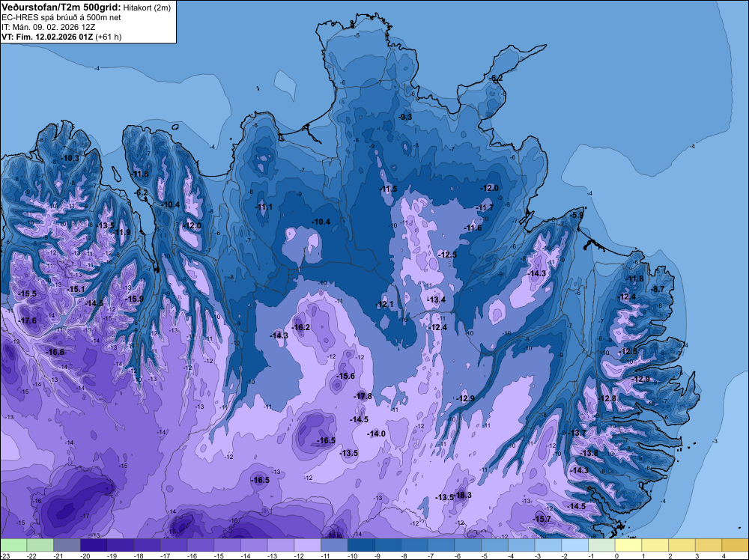The width and height of the screenshot is (749, 560).
Task: Click the pale yellow legend swatch at 0
Action: [x=628, y=545]
